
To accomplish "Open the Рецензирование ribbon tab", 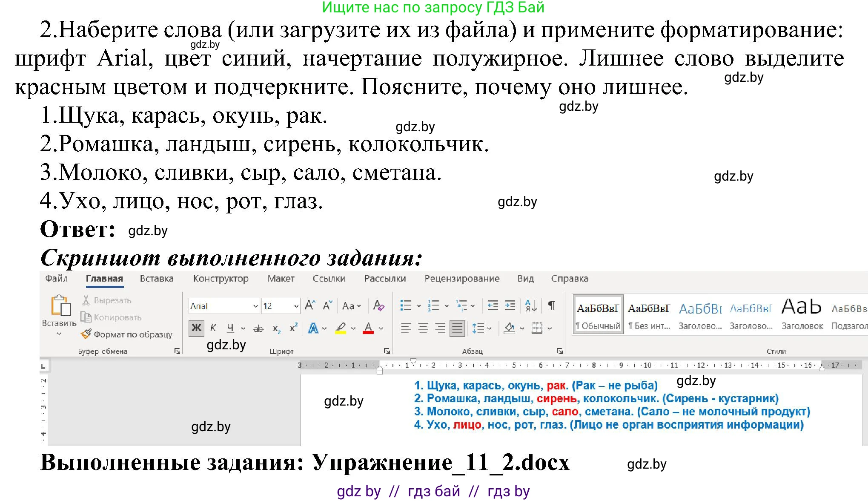I will (462, 278).
